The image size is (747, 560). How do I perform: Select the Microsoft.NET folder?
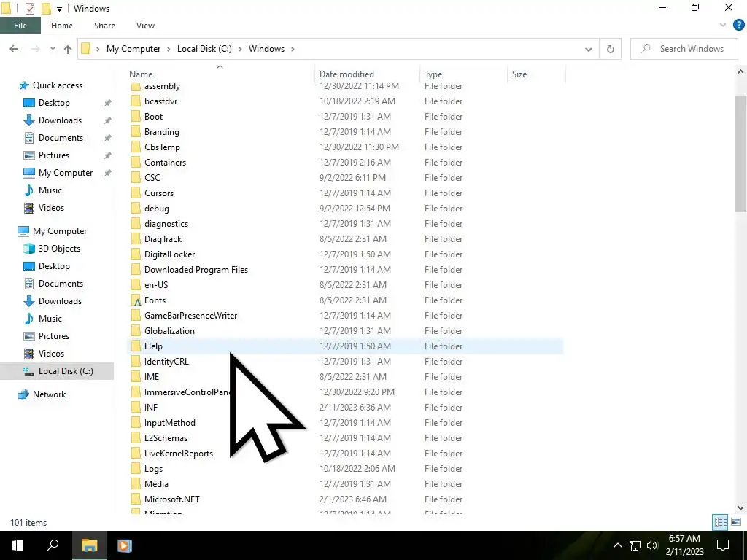pos(171,499)
